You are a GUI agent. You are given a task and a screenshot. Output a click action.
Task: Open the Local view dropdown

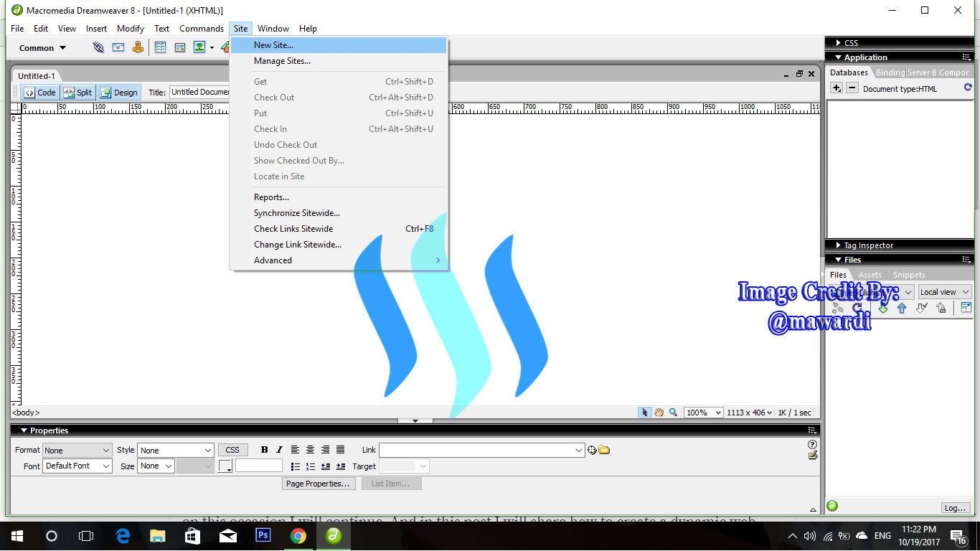click(x=945, y=292)
